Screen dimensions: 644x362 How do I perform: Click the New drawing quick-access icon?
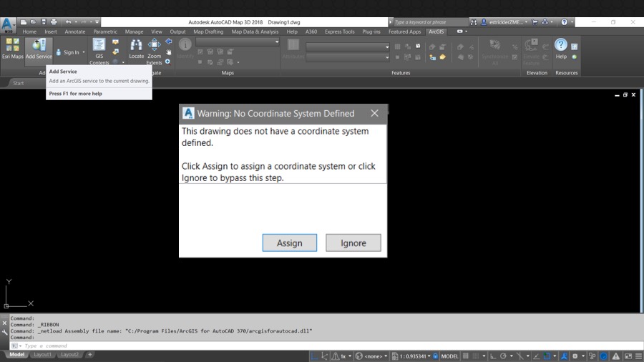click(24, 21)
